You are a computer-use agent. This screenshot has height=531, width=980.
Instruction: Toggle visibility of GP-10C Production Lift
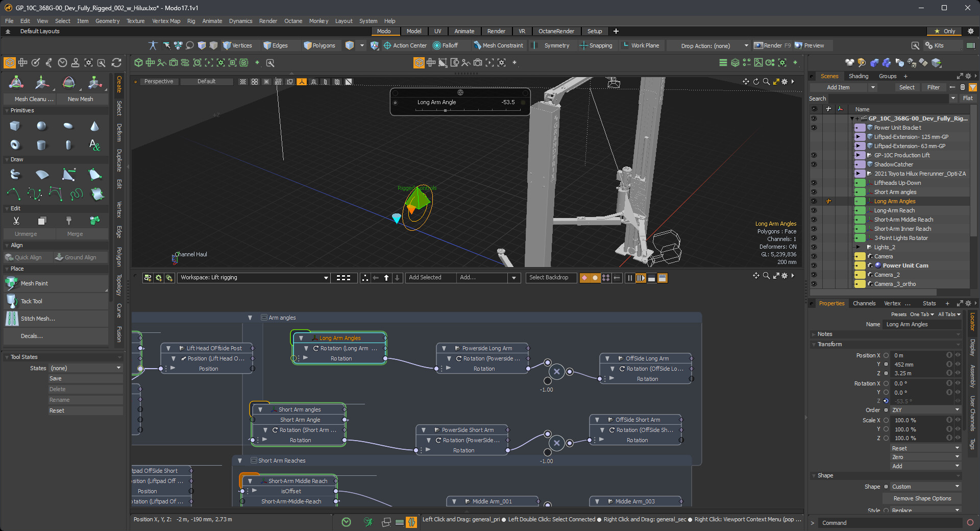pos(814,155)
